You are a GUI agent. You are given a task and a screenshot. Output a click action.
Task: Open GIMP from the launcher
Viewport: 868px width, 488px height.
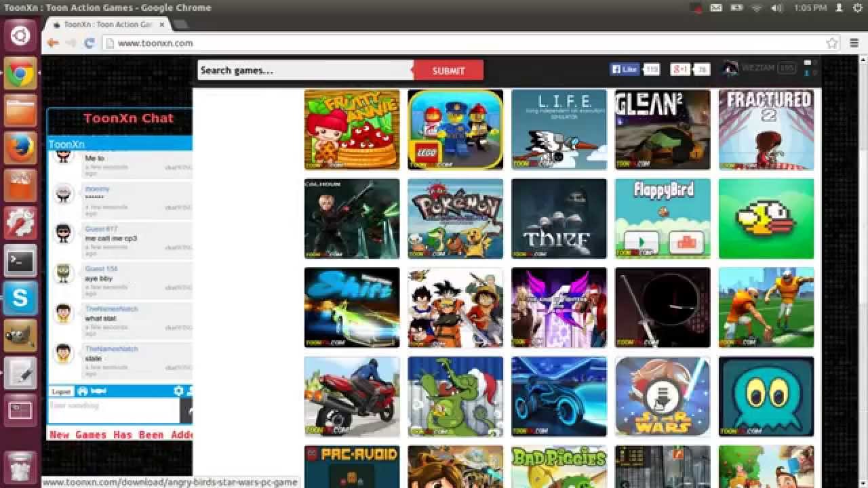20,335
